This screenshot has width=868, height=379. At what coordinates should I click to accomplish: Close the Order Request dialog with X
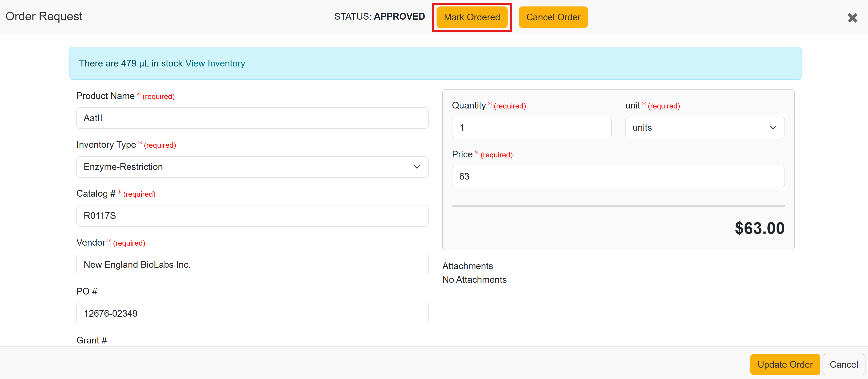pyautogui.click(x=852, y=18)
